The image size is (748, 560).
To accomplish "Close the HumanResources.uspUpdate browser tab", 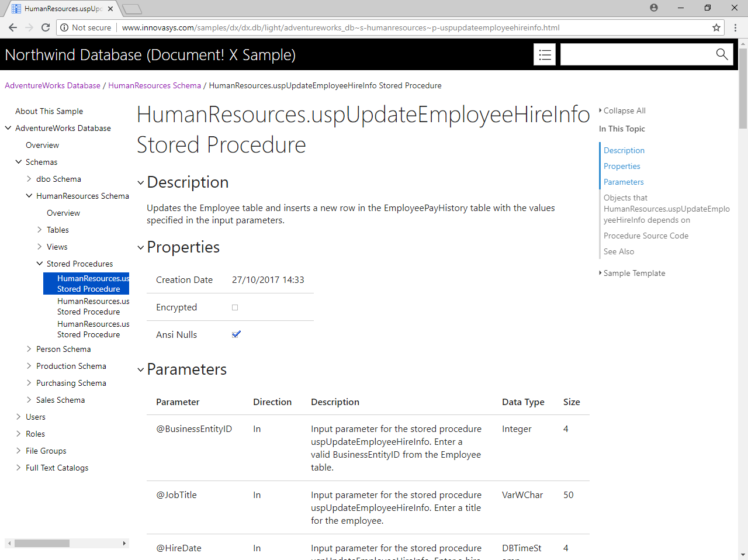I will [110, 9].
